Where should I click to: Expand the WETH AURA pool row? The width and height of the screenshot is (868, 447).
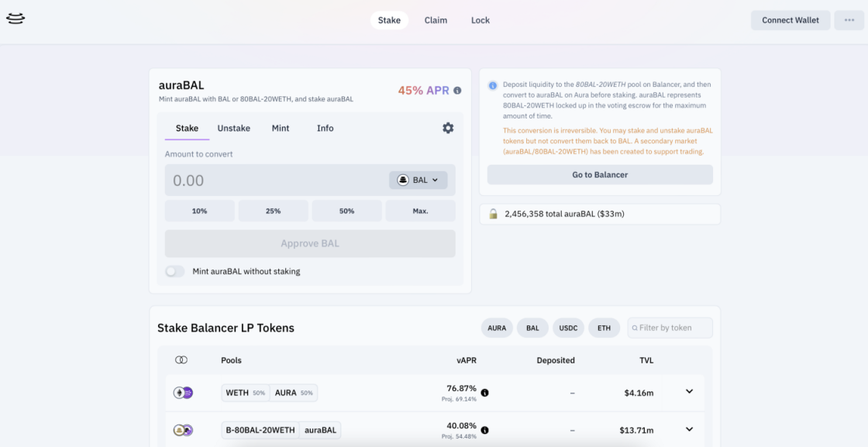[689, 392]
